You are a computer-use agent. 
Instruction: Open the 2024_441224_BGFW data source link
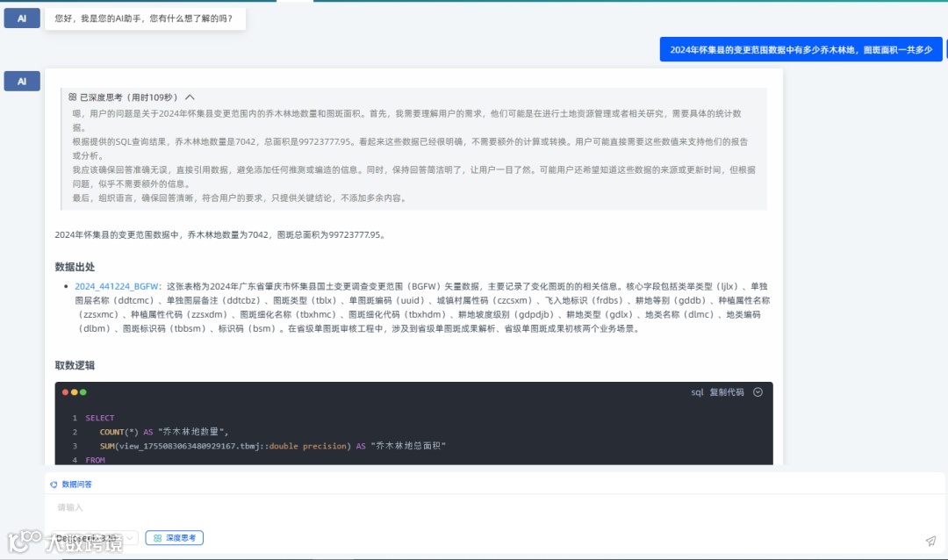click(x=116, y=286)
